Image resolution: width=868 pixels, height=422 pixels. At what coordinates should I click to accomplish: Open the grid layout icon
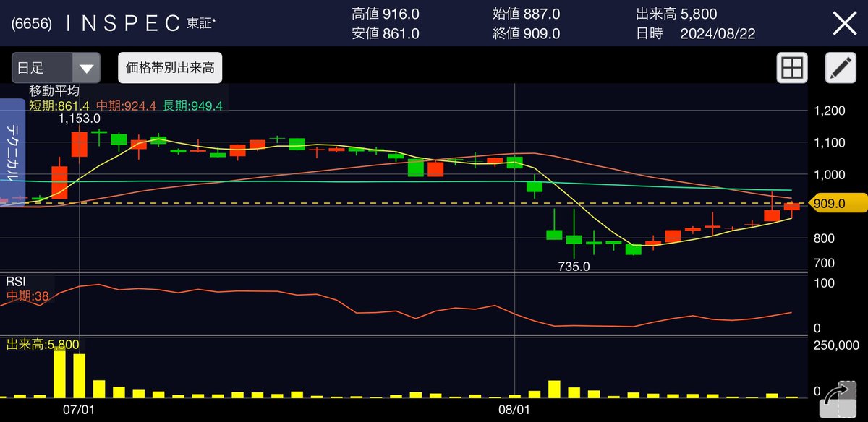tap(792, 68)
